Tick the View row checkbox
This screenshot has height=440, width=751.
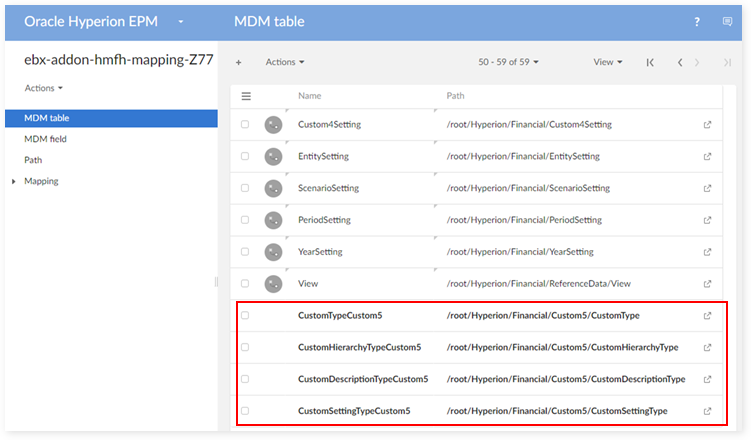(x=245, y=283)
